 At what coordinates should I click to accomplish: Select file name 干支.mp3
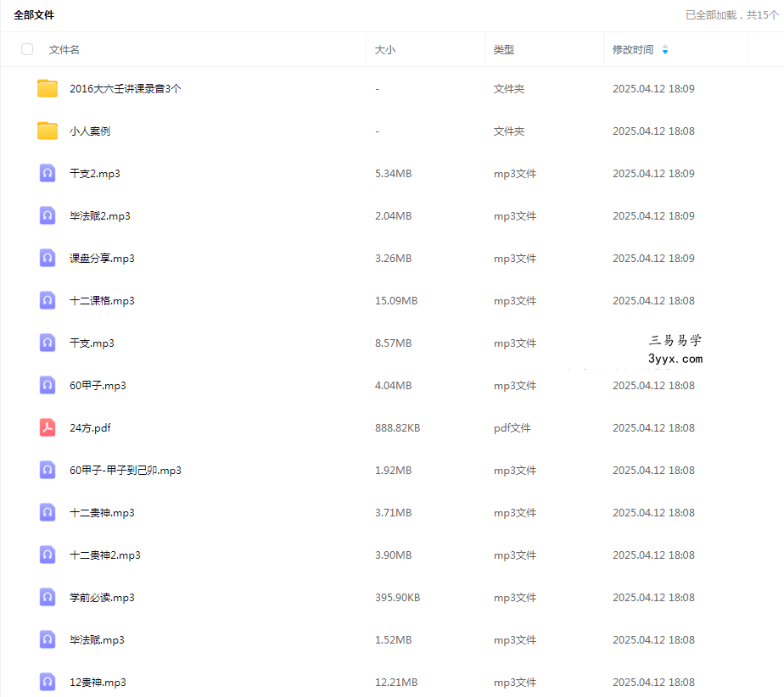pyautogui.click(x=92, y=343)
